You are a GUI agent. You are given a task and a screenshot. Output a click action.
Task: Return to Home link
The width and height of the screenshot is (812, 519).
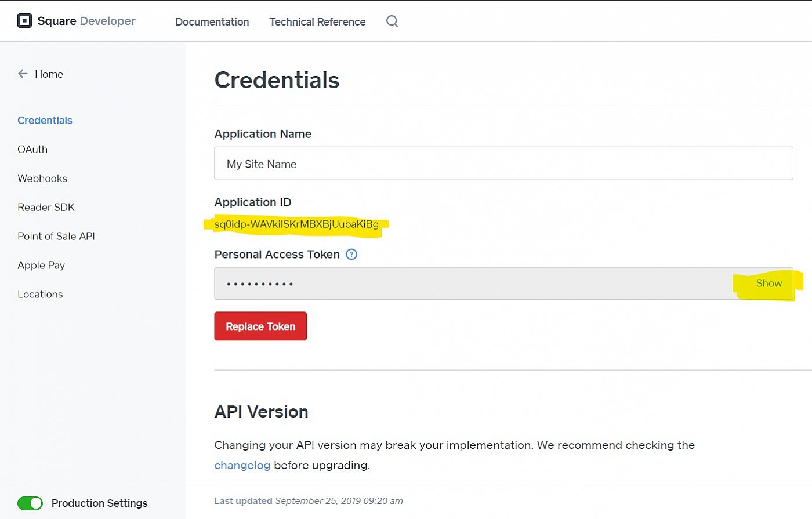click(49, 74)
